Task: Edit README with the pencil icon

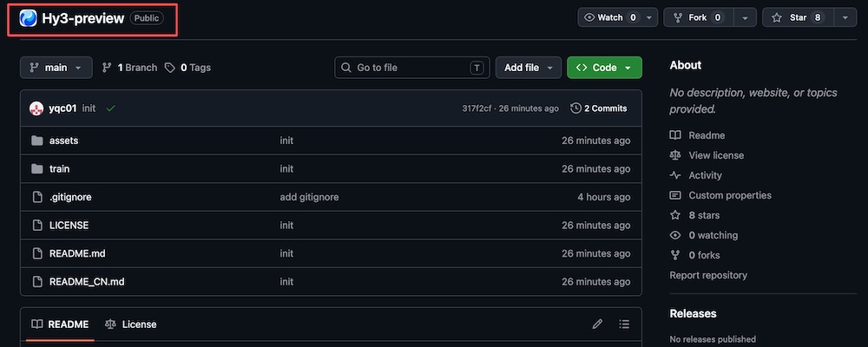Action: (597, 324)
